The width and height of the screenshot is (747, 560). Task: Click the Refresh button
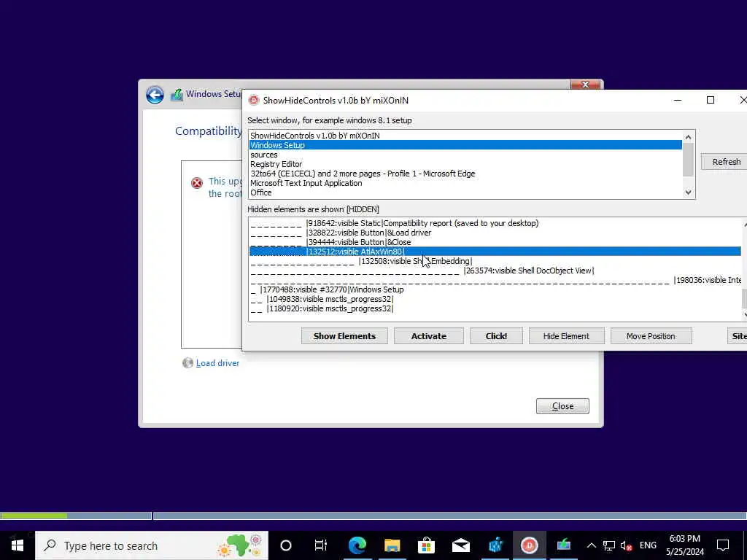725,162
